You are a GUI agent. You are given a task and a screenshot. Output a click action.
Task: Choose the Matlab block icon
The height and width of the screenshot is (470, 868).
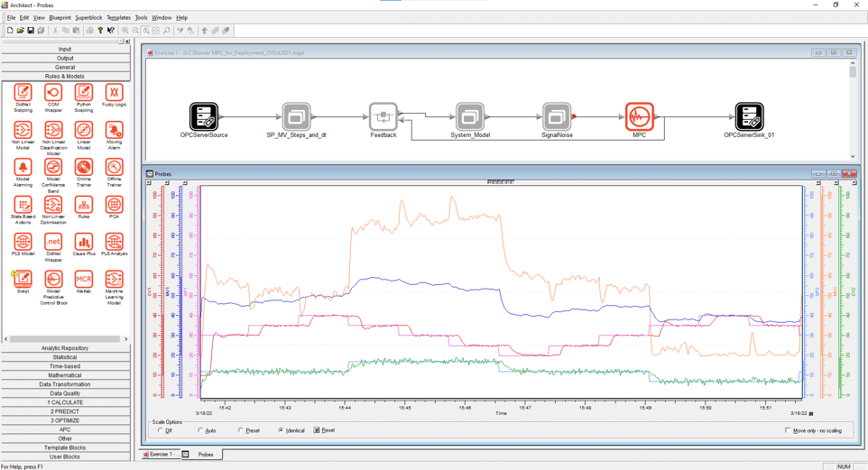(x=83, y=280)
